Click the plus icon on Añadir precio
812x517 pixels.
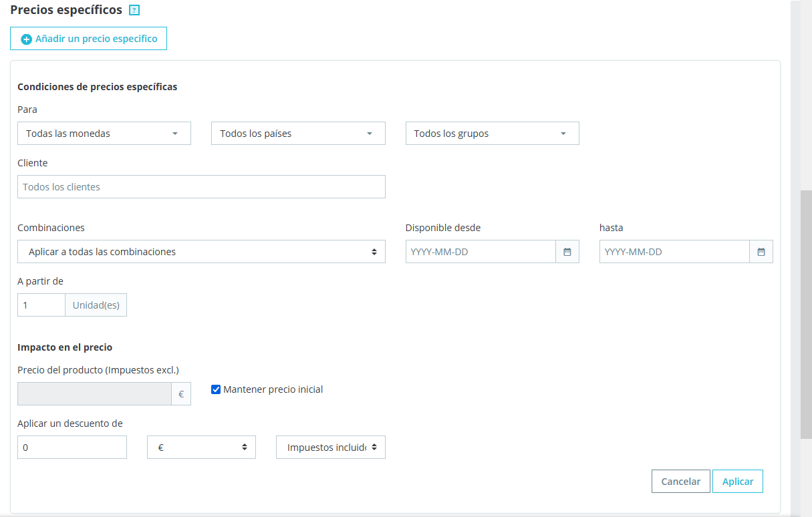tap(27, 39)
